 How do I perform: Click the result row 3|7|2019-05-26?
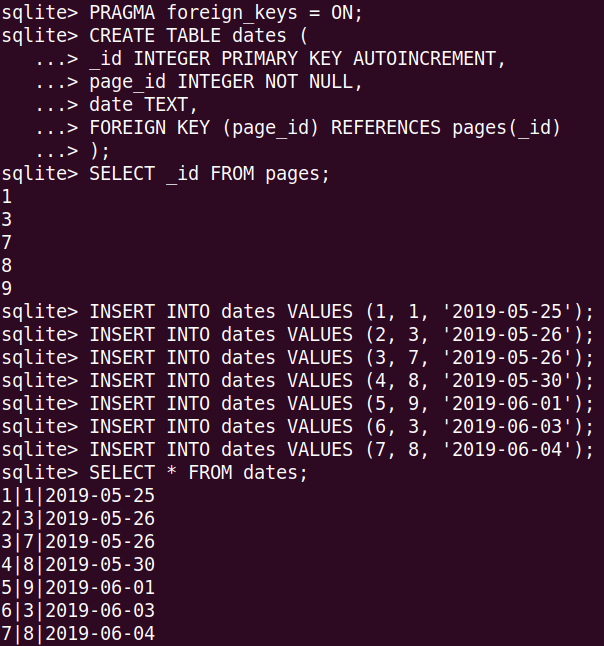pyautogui.click(x=78, y=541)
